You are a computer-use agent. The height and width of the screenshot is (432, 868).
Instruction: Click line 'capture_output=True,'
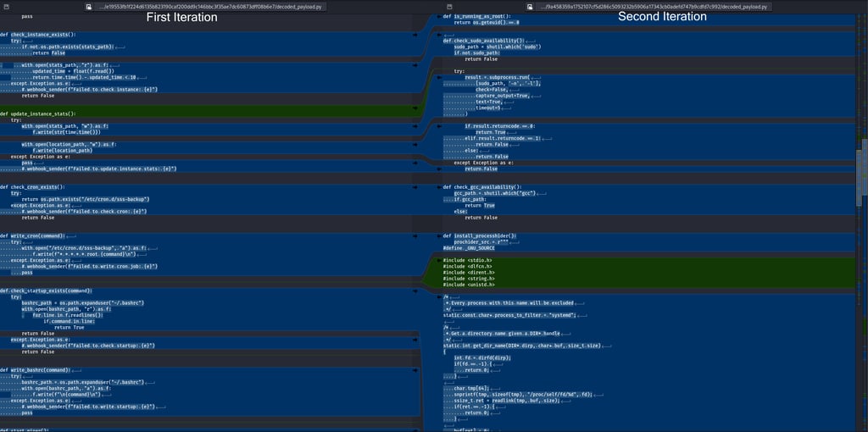point(503,95)
